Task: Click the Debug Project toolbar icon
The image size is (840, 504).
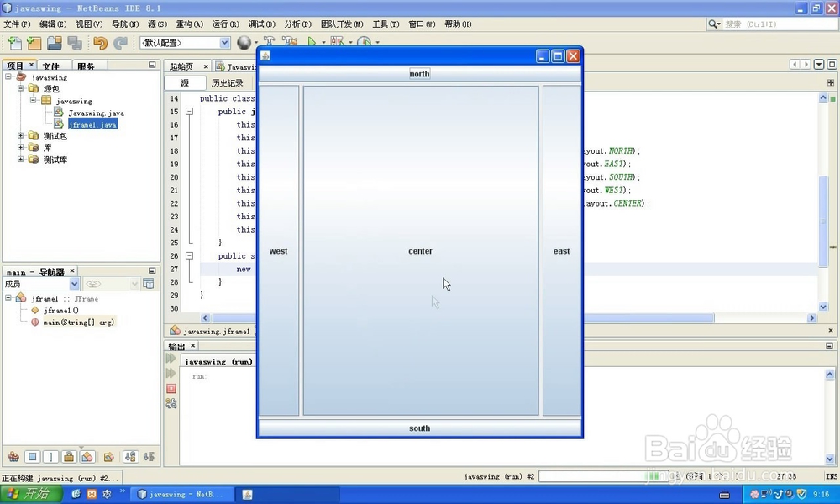Action: point(337,41)
